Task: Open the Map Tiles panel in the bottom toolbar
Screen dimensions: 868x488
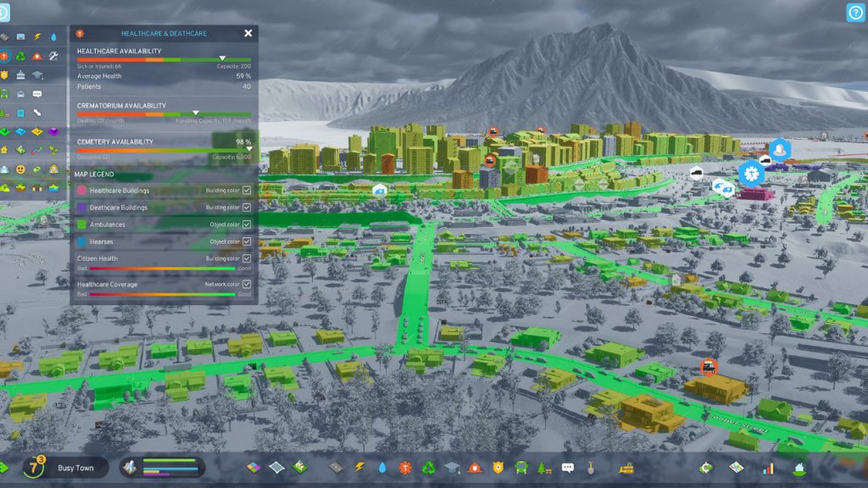Action: 737,468
